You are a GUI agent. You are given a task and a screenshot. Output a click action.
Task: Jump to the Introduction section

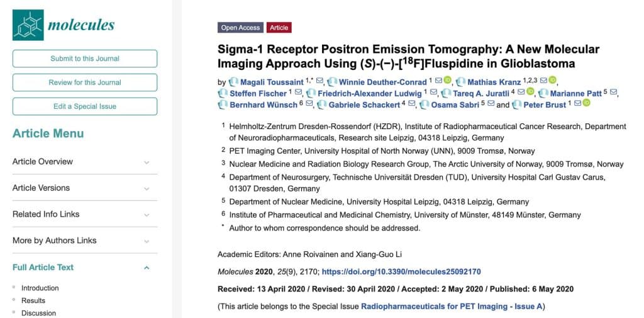[x=40, y=288]
